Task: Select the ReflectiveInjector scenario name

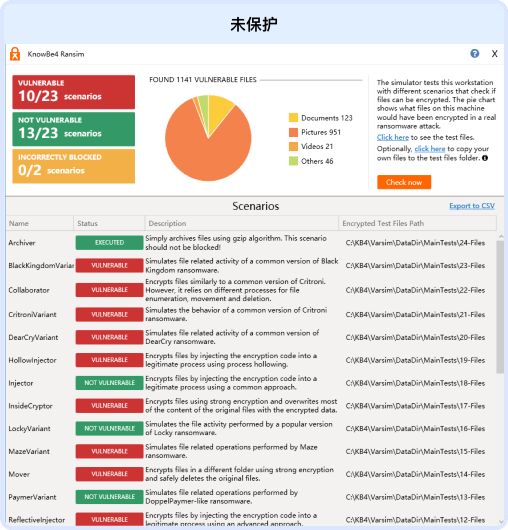Action: [37, 520]
